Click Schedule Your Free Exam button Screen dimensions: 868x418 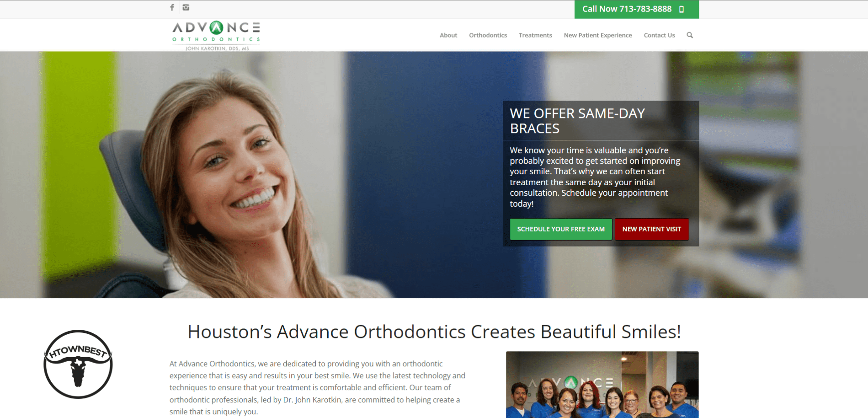point(561,229)
